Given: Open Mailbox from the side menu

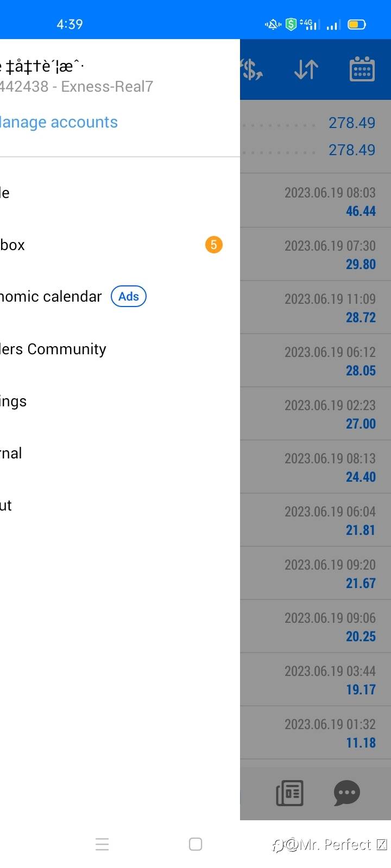Looking at the screenshot, I should 13,245.
